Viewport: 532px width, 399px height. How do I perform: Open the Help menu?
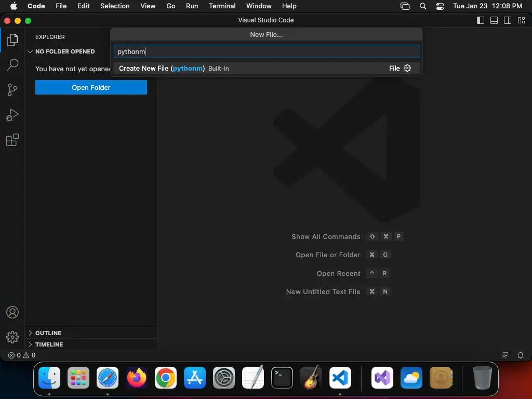289,6
